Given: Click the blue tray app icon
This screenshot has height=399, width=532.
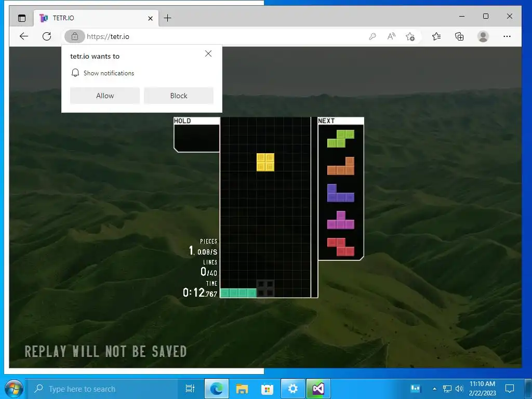Looking at the screenshot, I should (x=415, y=389).
